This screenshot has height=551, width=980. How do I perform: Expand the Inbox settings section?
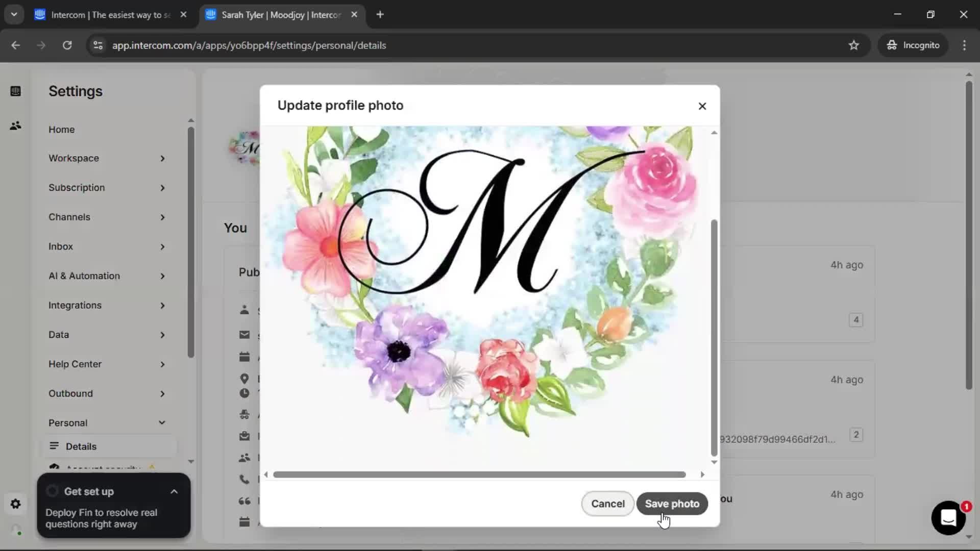[x=107, y=246]
